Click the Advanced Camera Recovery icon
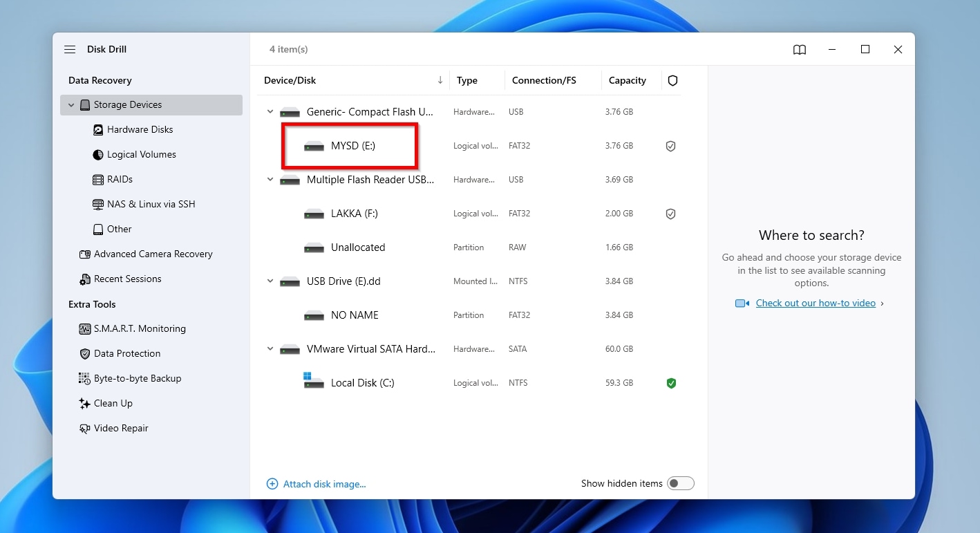Viewport: 980px width, 533px height. point(85,254)
